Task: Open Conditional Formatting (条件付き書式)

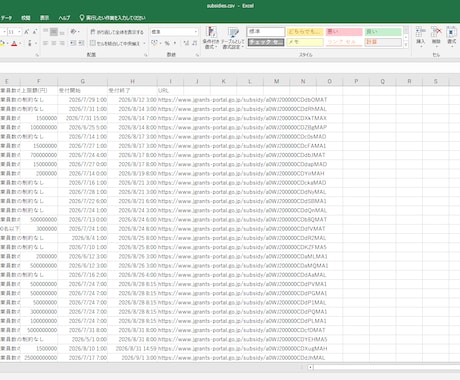Action: (x=211, y=38)
